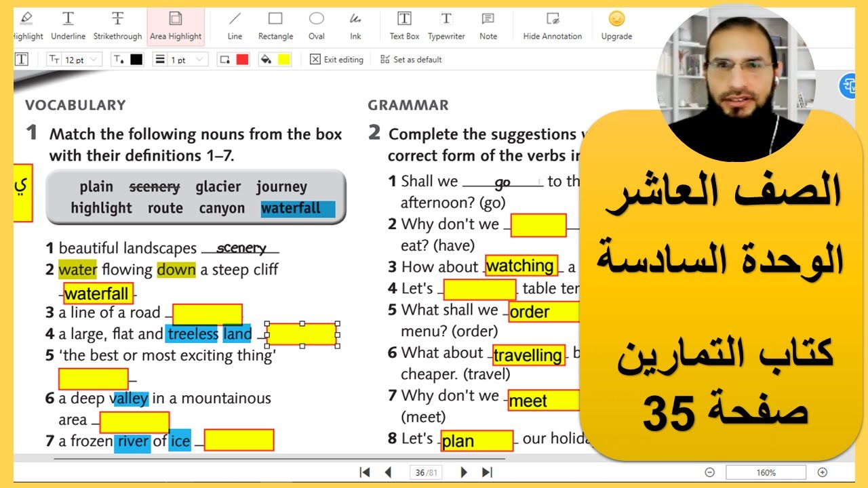Screen dimensions: 868x488
Task: Select the 'watching' answer box
Action: (521, 266)
